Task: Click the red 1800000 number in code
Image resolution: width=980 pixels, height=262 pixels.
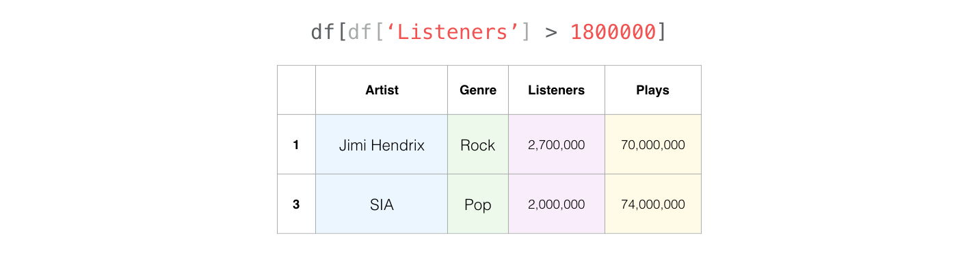Action: pos(613,32)
